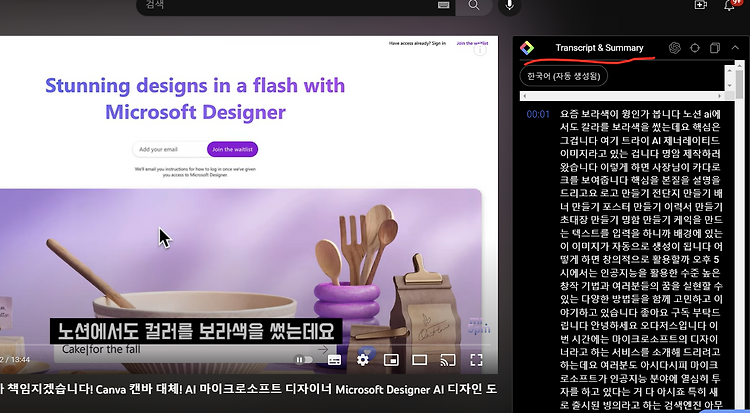Click the Transcript & Summary title
Screen dimensions: 750x413
coord(599,48)
